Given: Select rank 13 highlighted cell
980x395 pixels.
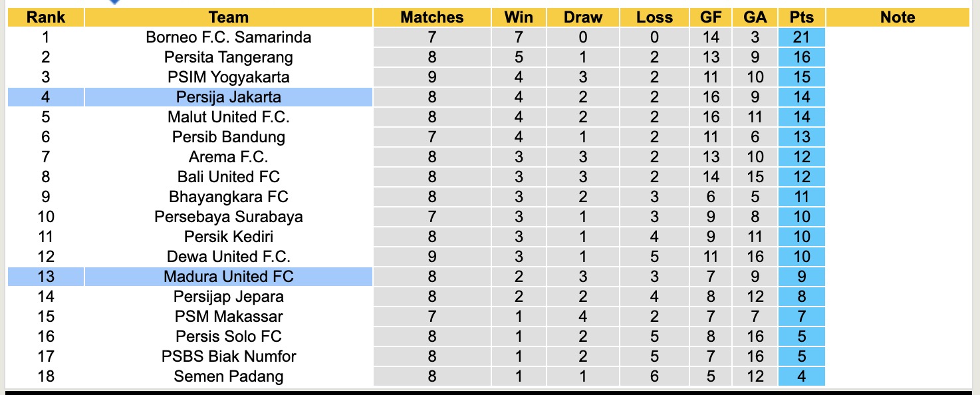Looking at the screenshot, I should 45,277.
